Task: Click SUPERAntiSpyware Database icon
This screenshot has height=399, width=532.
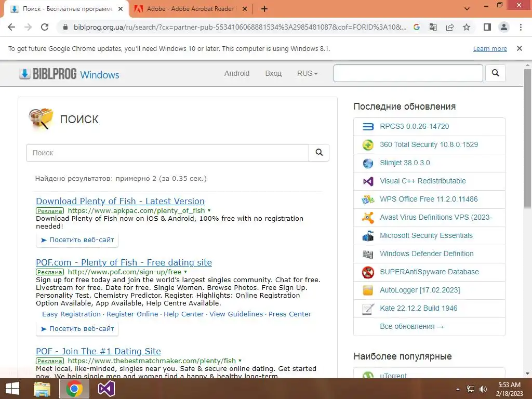Action: [x=368, y=272]
